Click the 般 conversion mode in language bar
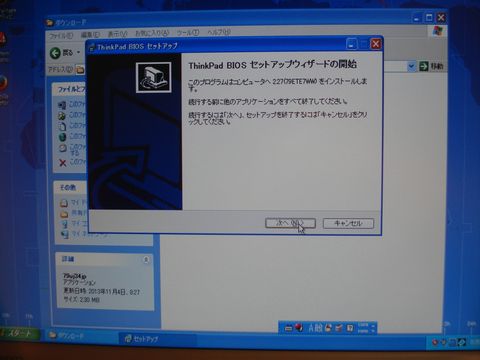 pos(319,328)
